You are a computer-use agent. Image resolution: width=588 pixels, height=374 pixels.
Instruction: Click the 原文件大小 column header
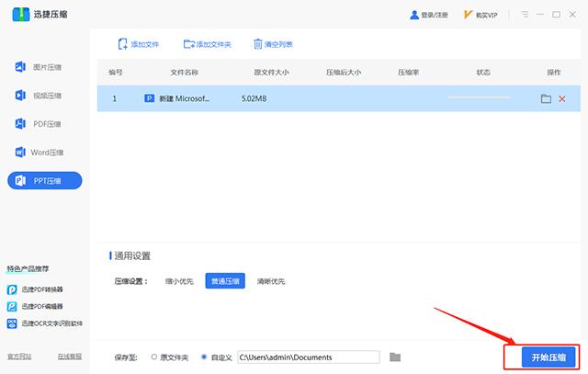271,72
